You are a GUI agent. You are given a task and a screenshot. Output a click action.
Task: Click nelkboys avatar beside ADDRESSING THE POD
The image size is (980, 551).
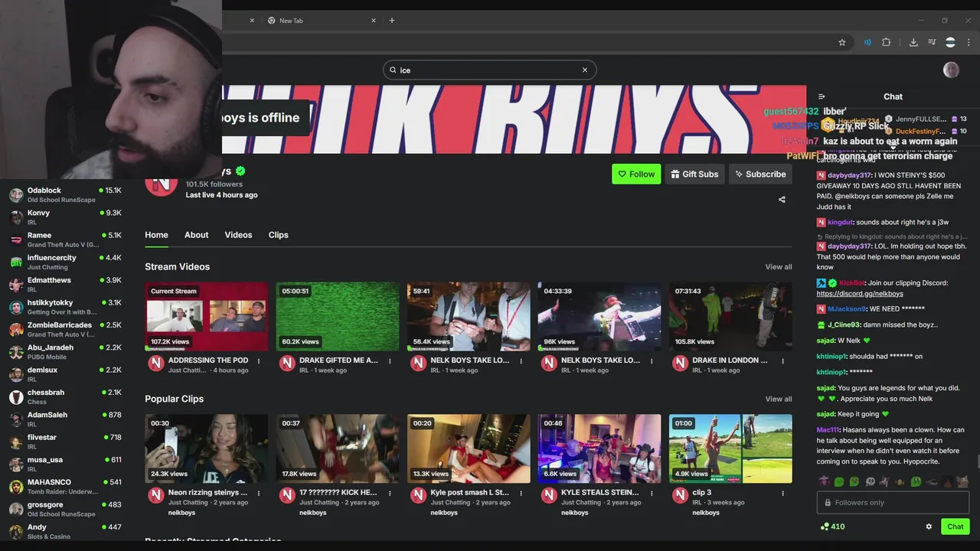pyautogui.click(x=156, y=364)
